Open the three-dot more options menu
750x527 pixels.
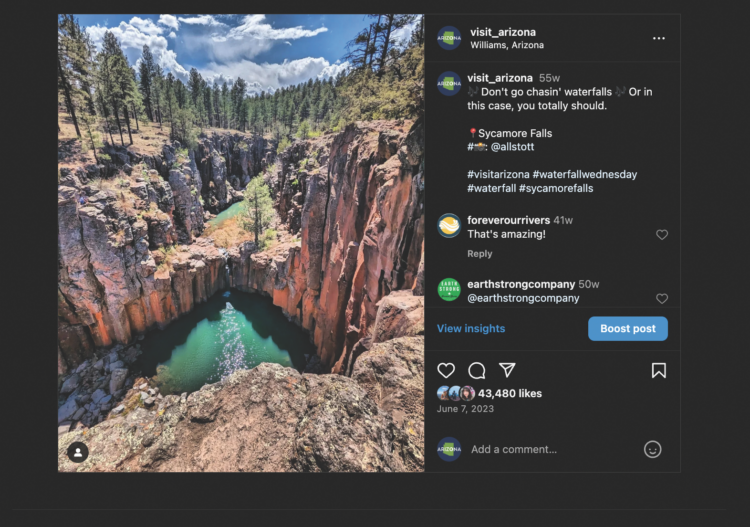pos(659,38)
